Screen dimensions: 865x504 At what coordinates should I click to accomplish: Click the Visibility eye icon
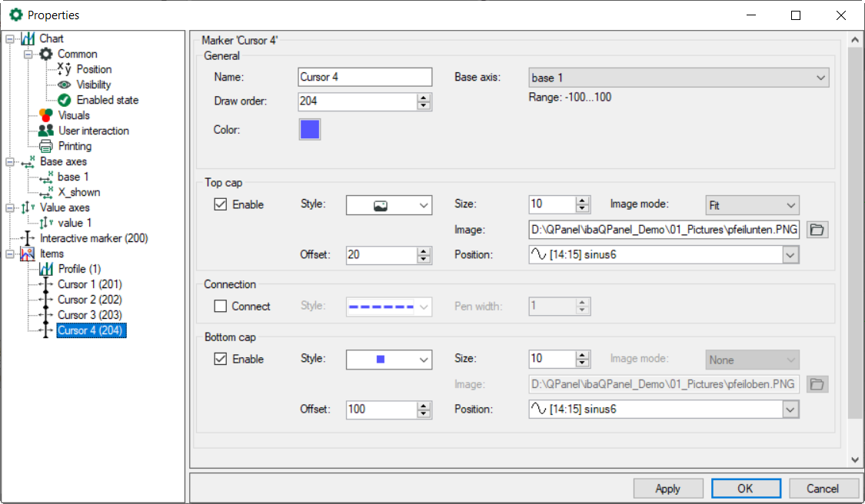pos(65,85)
